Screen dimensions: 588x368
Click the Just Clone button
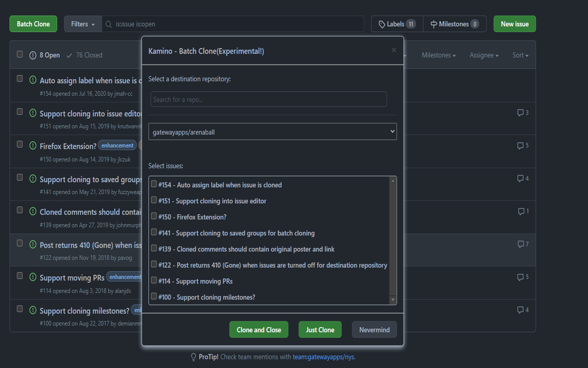pyautogui.click(x=320, y=330)
